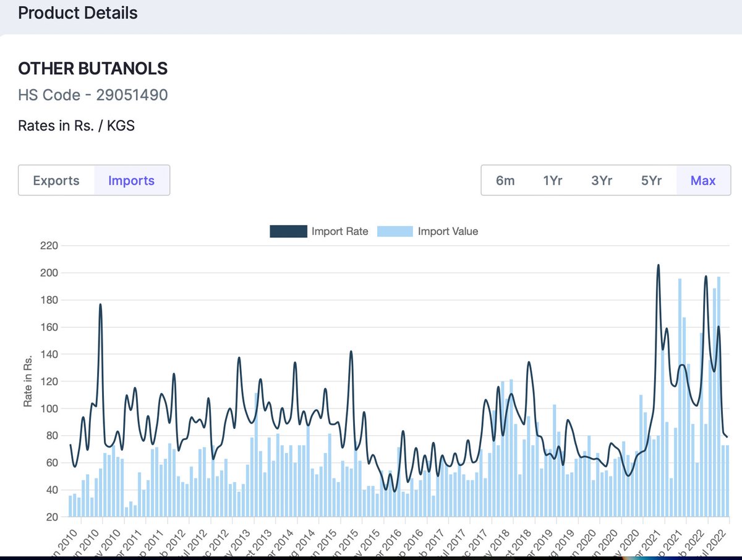
Task: Choose the 1Yr time range
Action: point(553,180)
